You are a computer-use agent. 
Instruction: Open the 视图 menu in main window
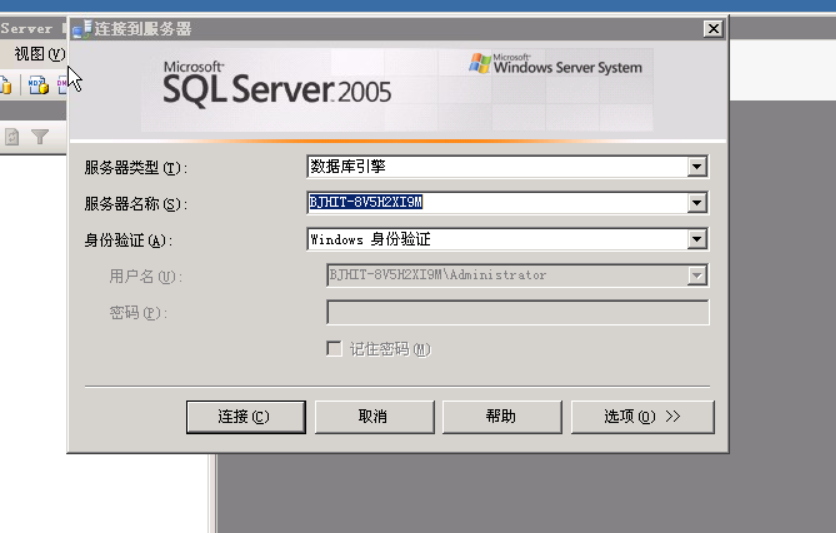39,54
